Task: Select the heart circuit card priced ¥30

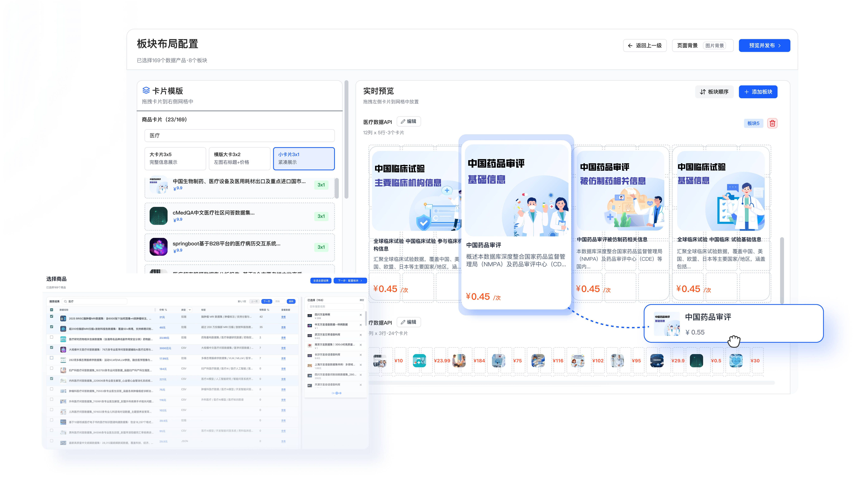Action: [736, 361]
